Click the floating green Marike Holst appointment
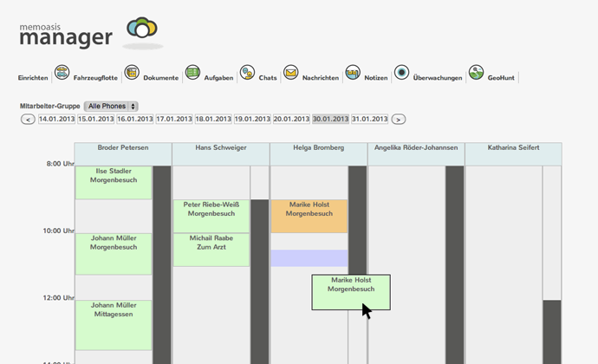Screen dimensions: 598x364 [351, 292]
